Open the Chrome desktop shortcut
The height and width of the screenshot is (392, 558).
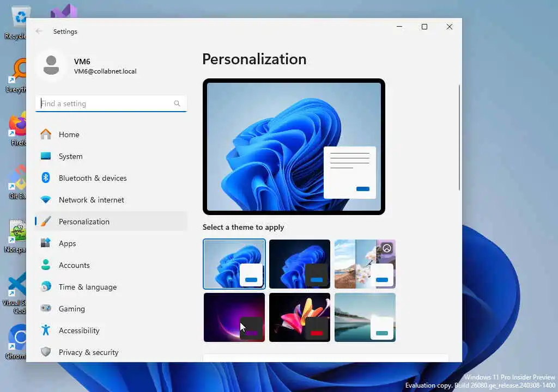click(x=15, y=342)
